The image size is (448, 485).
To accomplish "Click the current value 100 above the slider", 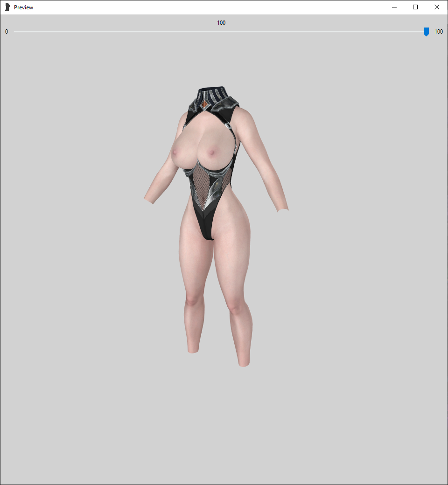I will [x=221, y=22].
